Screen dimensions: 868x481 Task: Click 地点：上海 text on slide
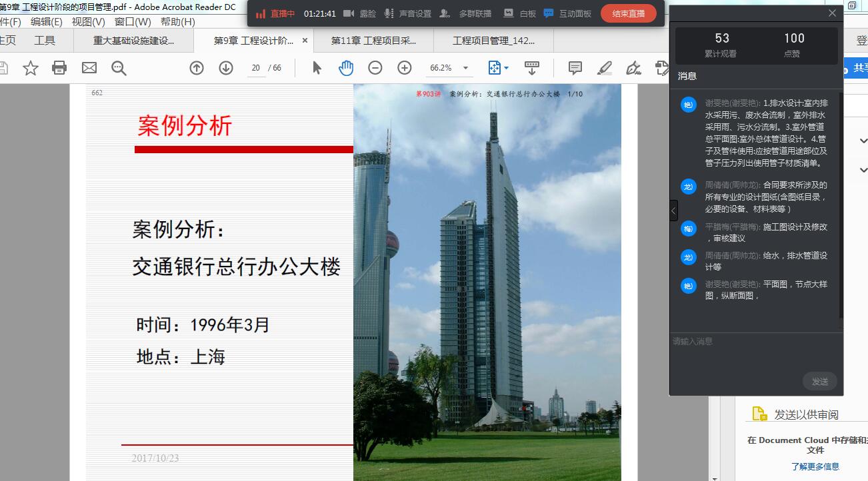(x=181, y=356)
